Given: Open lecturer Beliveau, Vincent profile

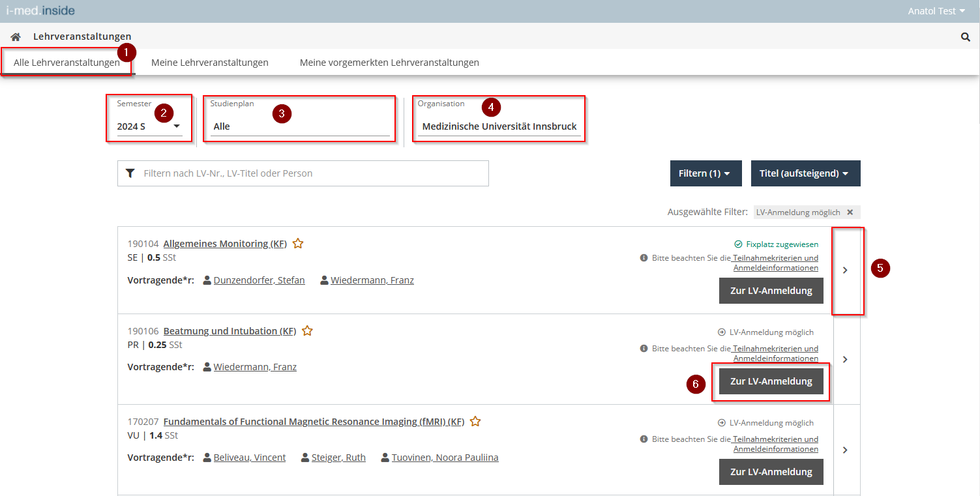Looking at the screenshot, I should [250, 458].
